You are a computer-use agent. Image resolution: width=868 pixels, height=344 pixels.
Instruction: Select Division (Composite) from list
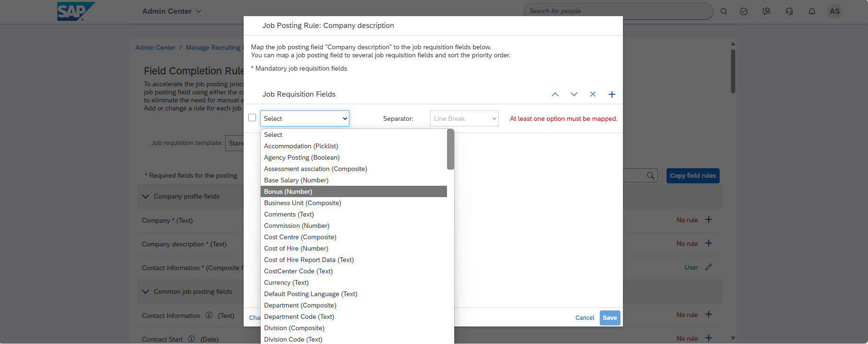coord(354,328)
